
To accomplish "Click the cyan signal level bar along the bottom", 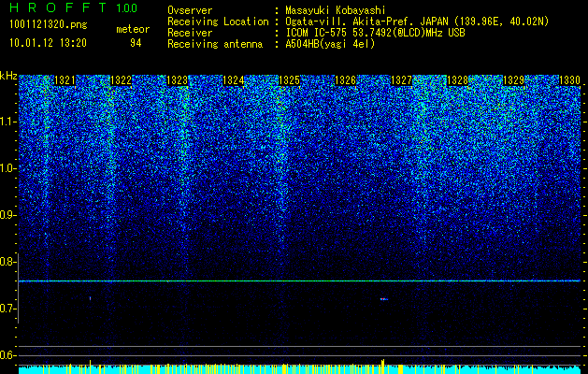I will click(x=300, y=369).
